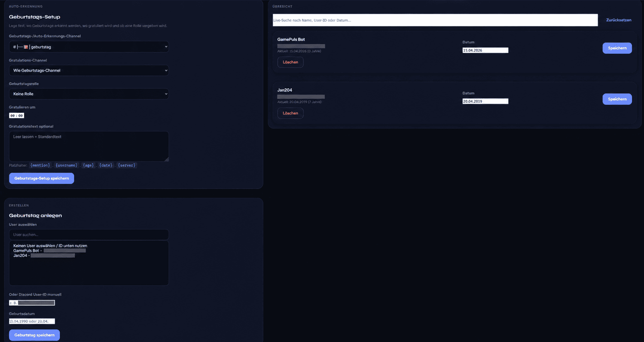Open the Gratulations-Channel dropdown

pos(89,70)
